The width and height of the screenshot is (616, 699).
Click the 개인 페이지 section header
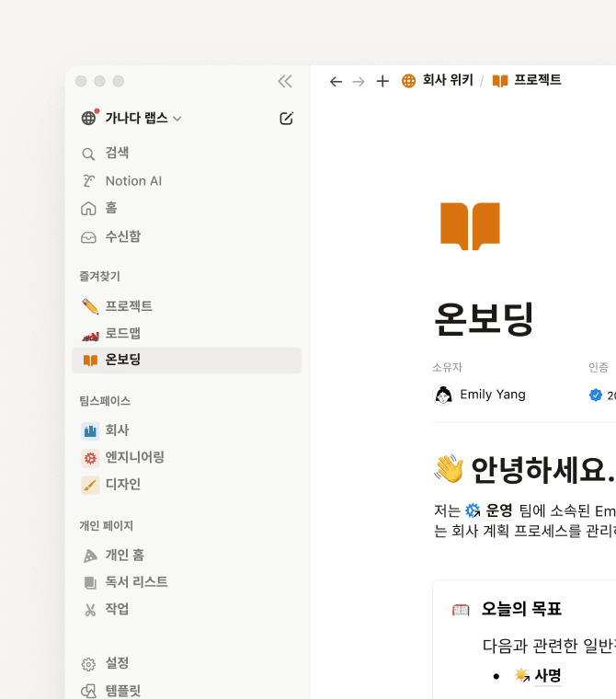[x=106, y=526]
